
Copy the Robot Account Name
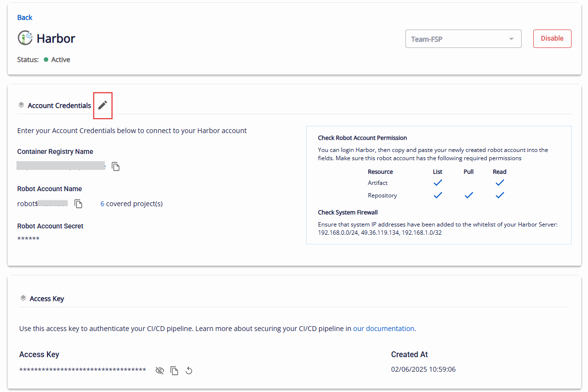click(78, 204)
